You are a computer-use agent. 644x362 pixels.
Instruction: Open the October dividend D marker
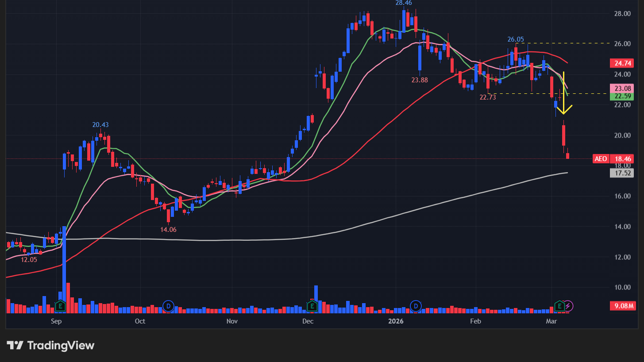[x=168, y=306]
